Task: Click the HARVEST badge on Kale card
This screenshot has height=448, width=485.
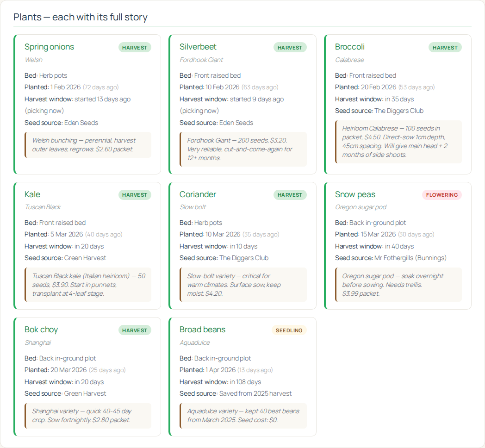Action: point(135,195)
